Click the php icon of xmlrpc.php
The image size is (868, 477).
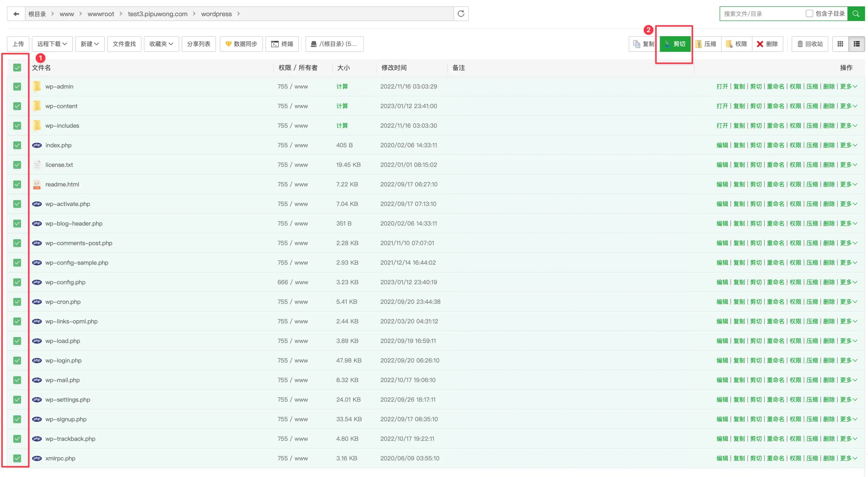[x=37, y=458]
